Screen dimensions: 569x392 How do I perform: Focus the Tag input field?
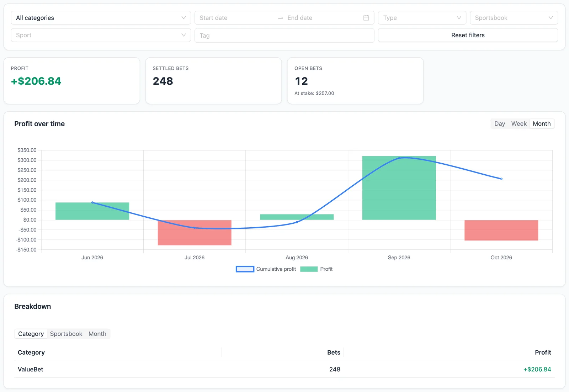click(284, 36)
